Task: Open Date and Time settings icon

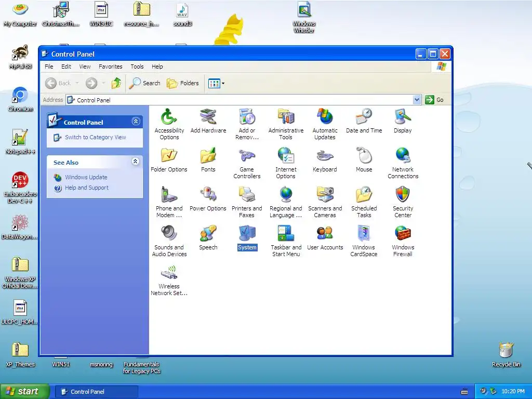Action: (x=364, y=117)
